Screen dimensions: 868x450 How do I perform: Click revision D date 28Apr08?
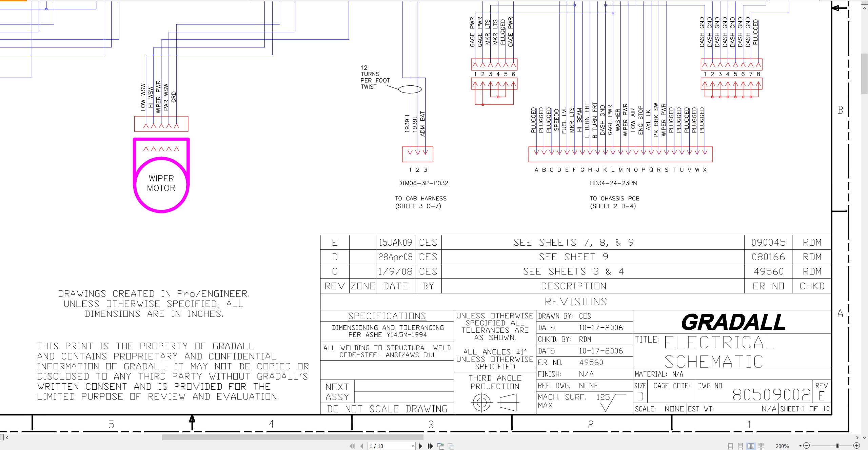pos(395,257)
